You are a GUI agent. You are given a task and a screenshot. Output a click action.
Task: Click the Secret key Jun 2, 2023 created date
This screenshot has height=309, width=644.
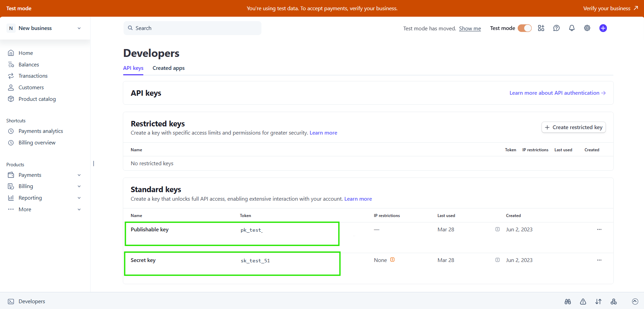[x=519, y=260]
